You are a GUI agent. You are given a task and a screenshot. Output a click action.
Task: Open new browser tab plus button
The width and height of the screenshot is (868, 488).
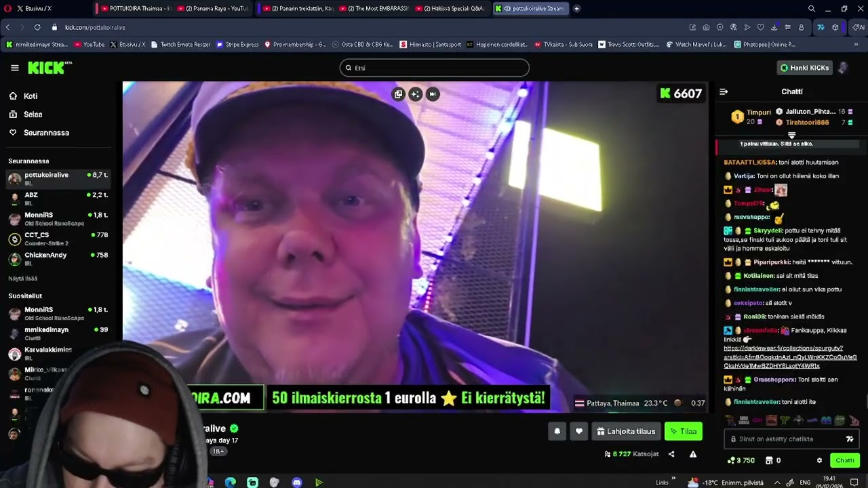coord(576,8)
